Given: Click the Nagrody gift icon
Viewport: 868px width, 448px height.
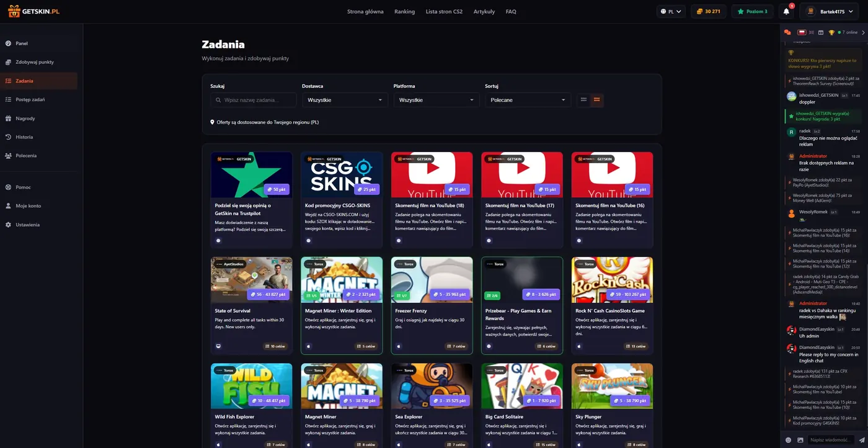Looking at the screenshot, I should pos(9,119).
